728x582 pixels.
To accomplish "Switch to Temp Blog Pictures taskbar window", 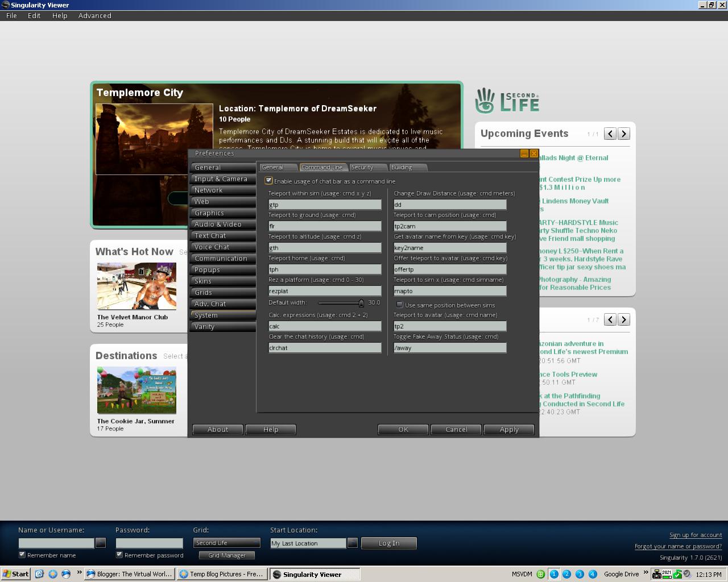I will (x=222, y=574).
